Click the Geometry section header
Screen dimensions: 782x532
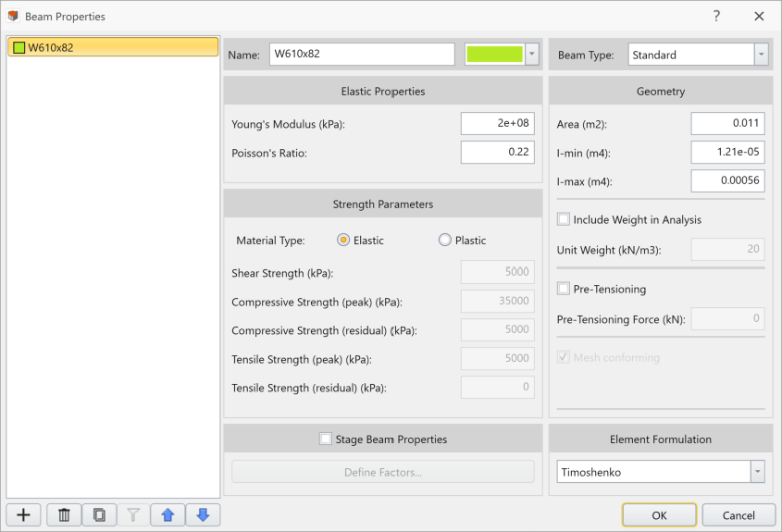pos(661,91)
